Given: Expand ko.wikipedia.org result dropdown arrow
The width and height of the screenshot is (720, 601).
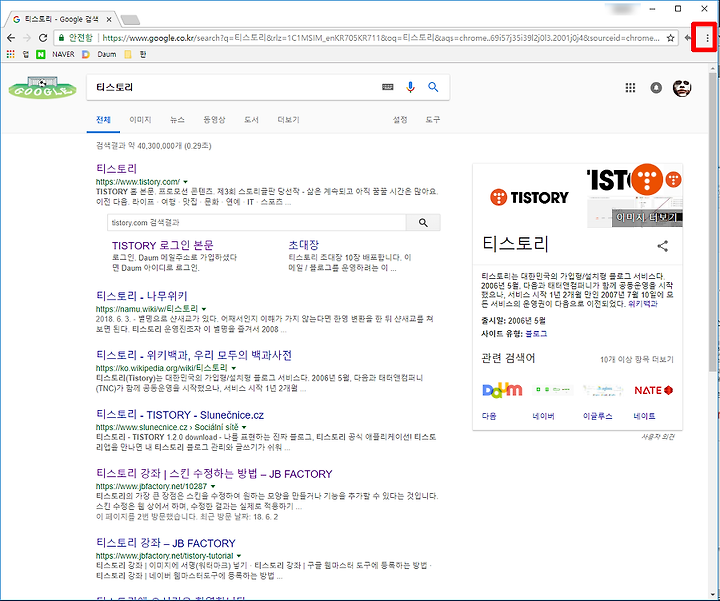Looking at the screenshot, I should (x=234, y=368).
